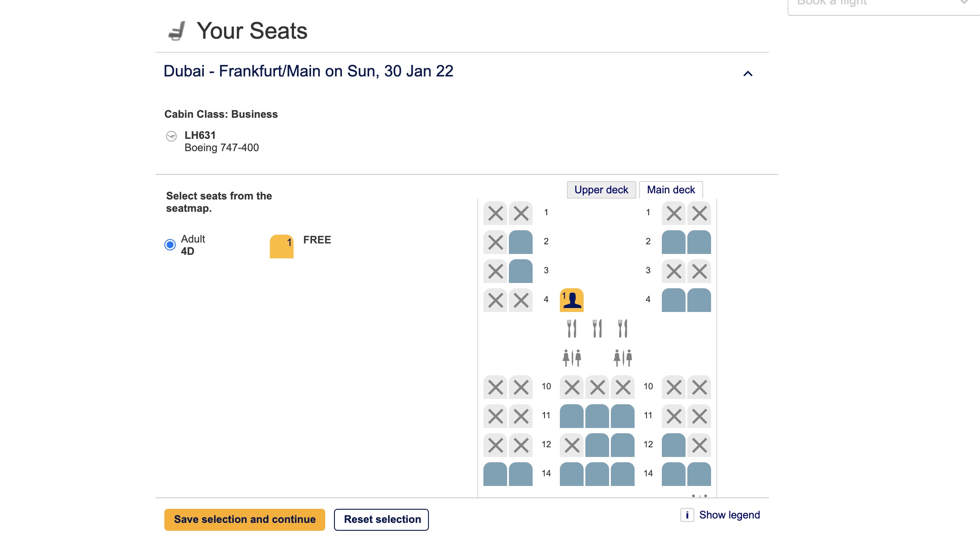Screen dimensions: 980x551
Task: Select an available seat in row 2 left block
Action: (x=520, y=242)
